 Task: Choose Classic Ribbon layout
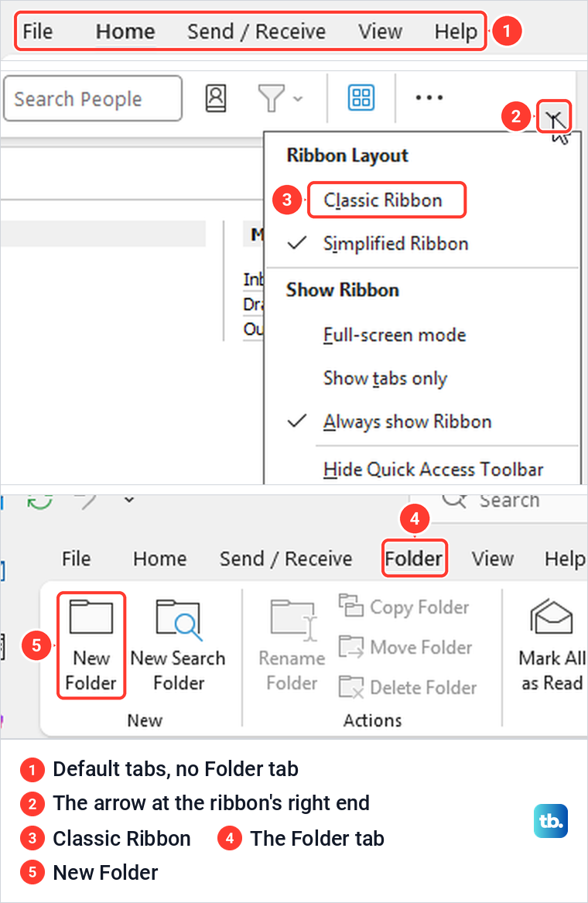coord(383,200)
